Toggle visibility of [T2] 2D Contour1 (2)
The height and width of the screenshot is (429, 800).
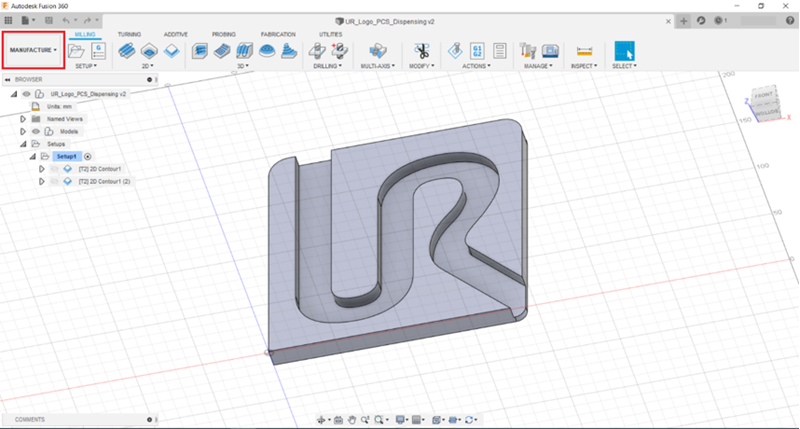[55, 181]
